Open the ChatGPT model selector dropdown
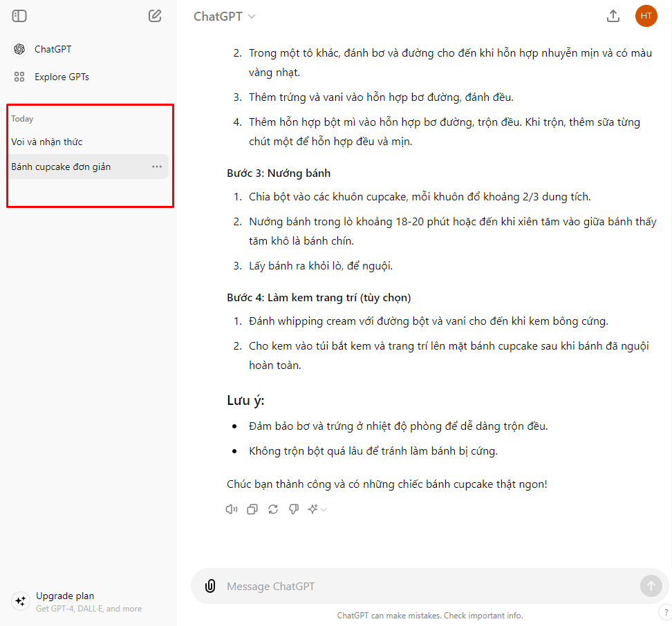The image size is (672, 626). [225, 17]
